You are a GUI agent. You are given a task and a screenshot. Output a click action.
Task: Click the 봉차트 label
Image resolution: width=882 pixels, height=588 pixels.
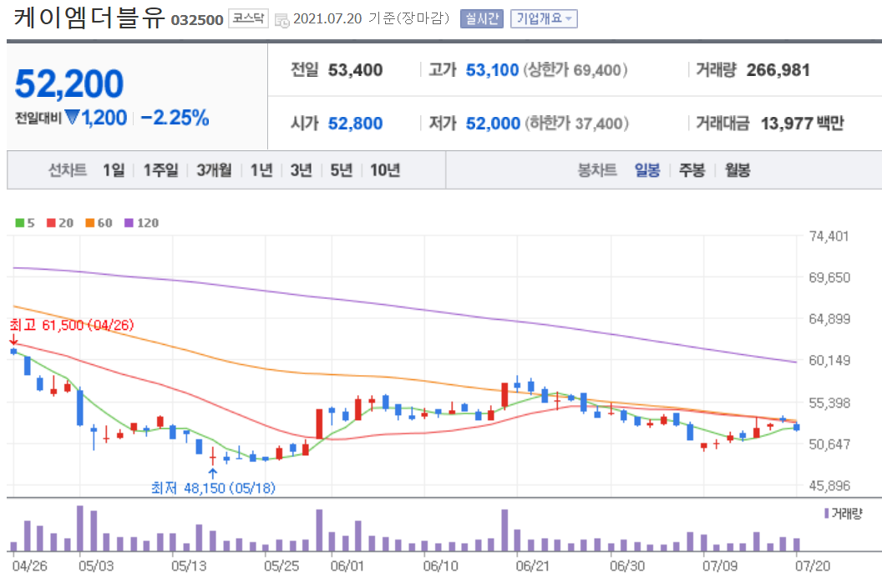(x=597, y=170)
